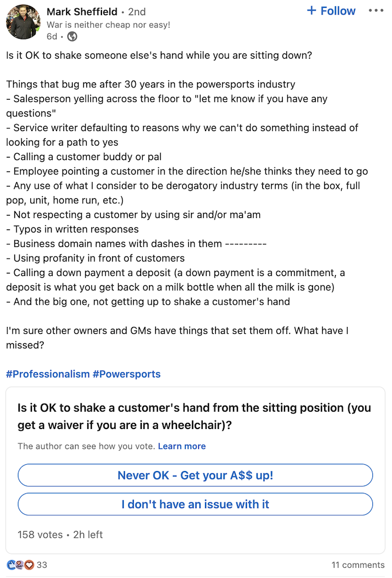View the 158 votes count
Image resolution: width=392 pixels, height=578 pixels.
(x=40, y=535)
